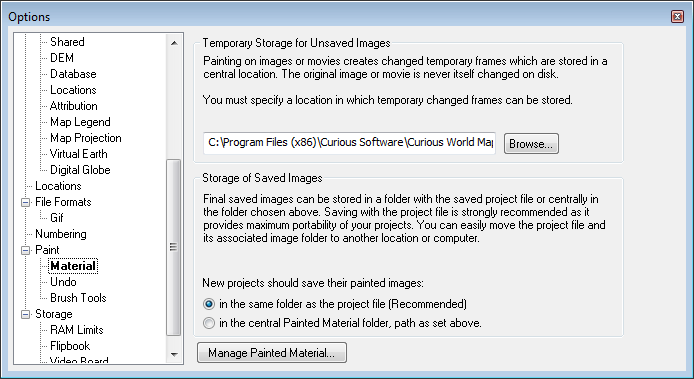This screenshot has width=694, height=379.
Task: Select same folder as project file option
Action: point(208,304)
